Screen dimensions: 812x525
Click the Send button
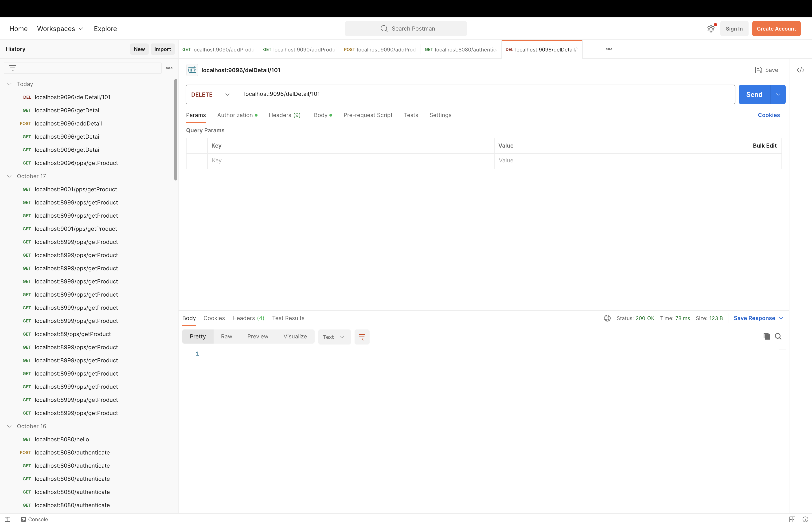pos(754,94)
